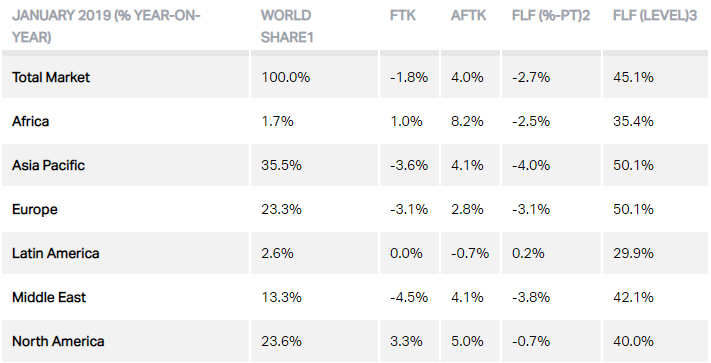Viewport: 711px width, 363px height.
Task: Click the Europe row label
Action: click(34, 209)
